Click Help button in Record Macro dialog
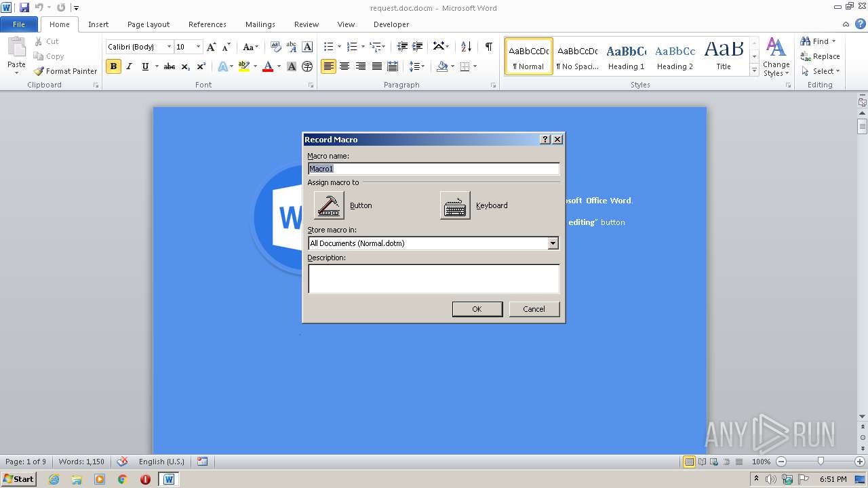Image resolution: width=868 pixels, height=488 pixels. coord(545,140)
